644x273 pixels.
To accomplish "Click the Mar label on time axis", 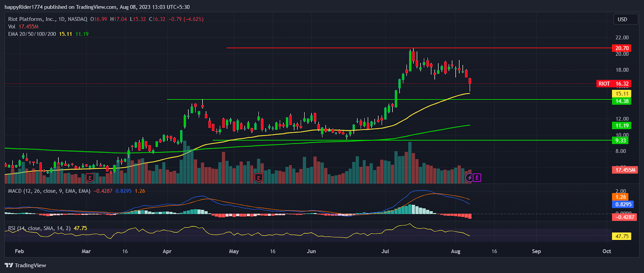I will pos(86,251).
